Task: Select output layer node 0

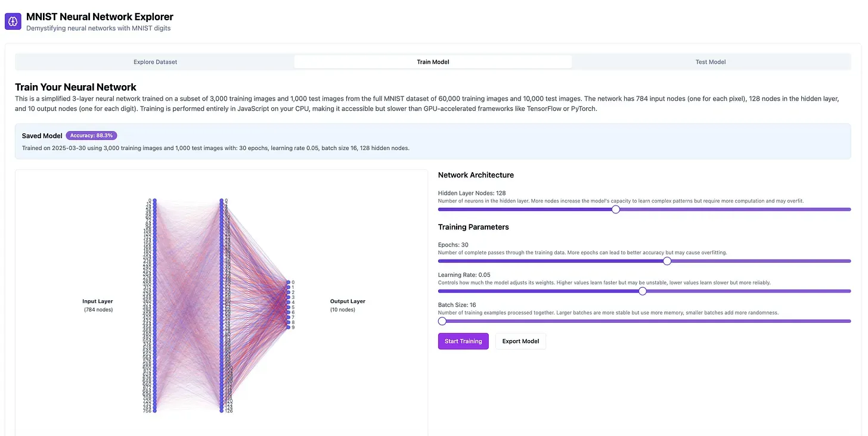Action: [288, 282]
